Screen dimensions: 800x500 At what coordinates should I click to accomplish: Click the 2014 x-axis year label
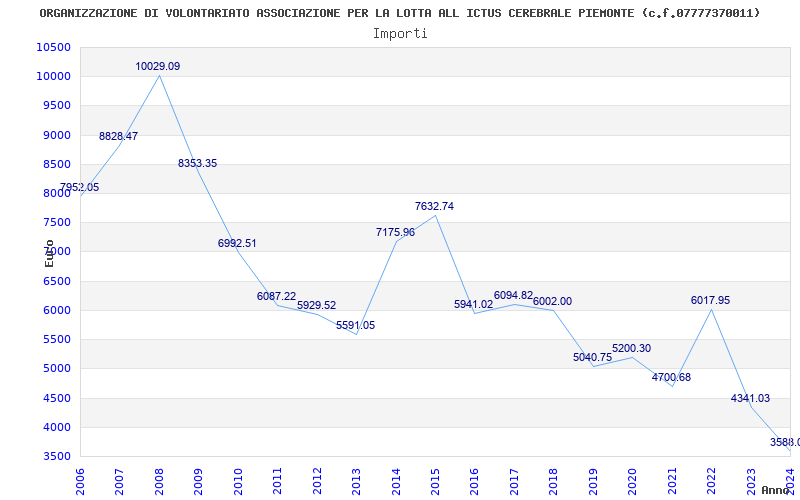(396, 481)
